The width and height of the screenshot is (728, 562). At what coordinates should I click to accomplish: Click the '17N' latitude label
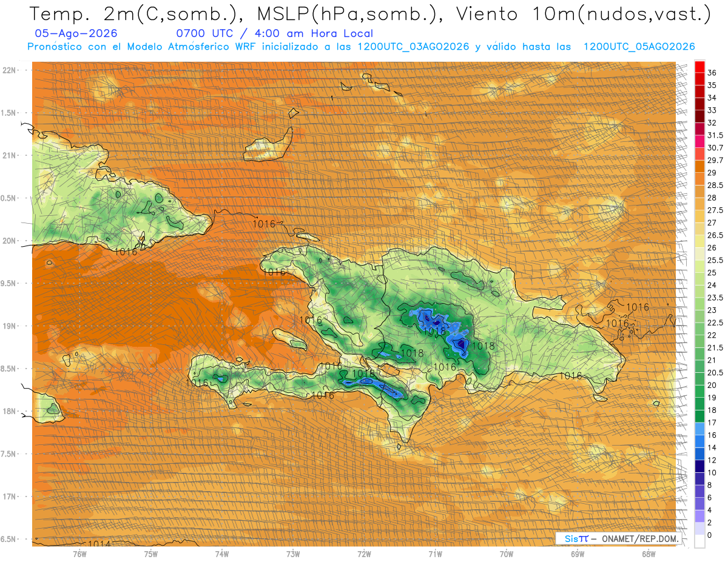9,497
